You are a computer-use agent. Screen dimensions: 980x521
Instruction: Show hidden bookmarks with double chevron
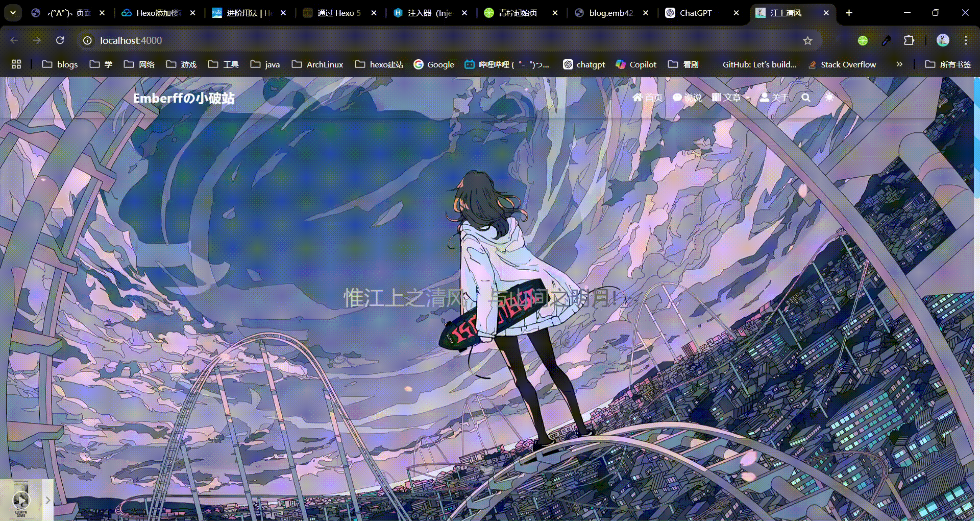899,64
